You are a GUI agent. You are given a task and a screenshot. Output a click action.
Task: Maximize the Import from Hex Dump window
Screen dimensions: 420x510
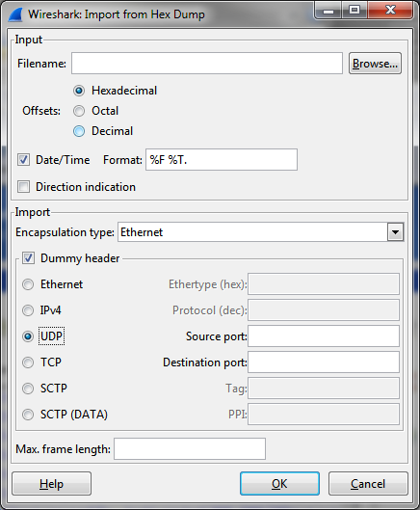point(354,11)
